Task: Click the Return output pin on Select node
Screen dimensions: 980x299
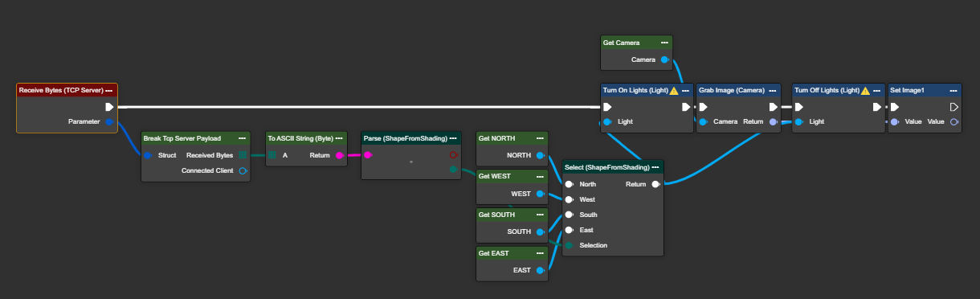Action: click(656, 184)
